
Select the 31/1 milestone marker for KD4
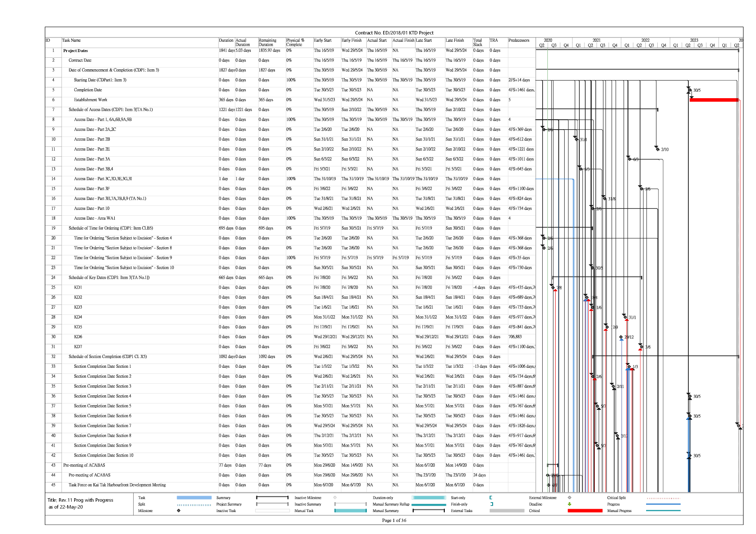[x=625, y=317]
